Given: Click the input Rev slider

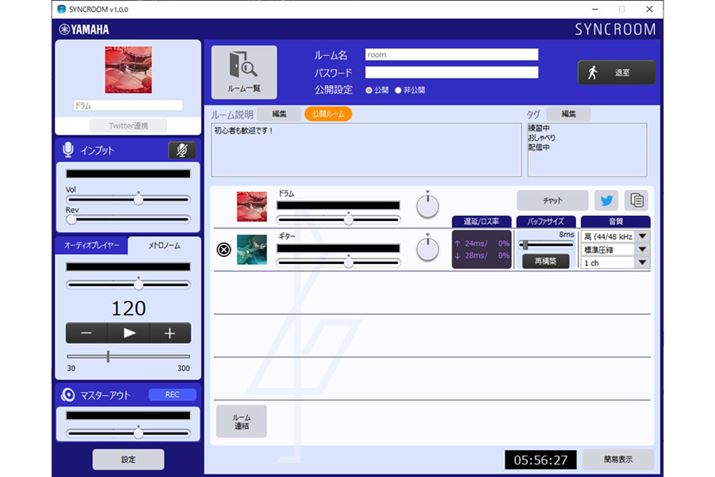Looking at the screenshot, I should pyautogui.click(x=128, y=219).
